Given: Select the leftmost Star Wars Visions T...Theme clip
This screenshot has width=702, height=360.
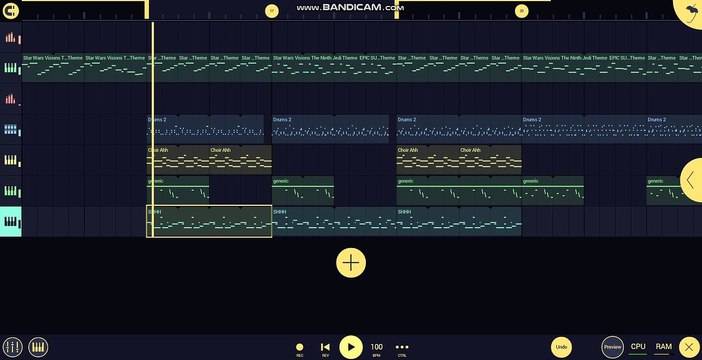Looking at the screenshot, I should point(53,68).
